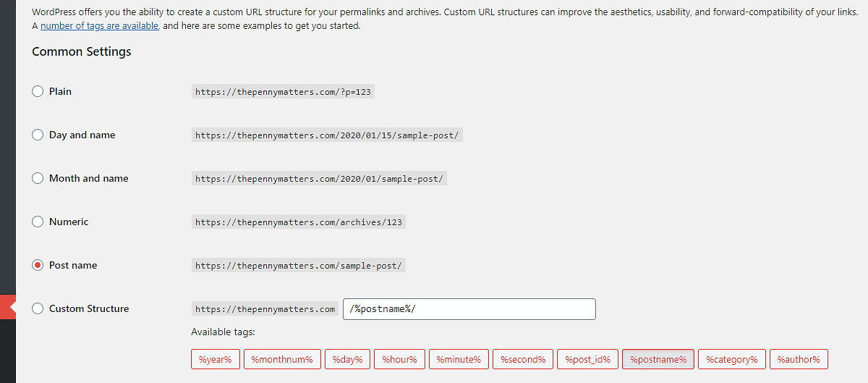Click the Post name sample URL code
868x383 pixels.
[299, 266]
